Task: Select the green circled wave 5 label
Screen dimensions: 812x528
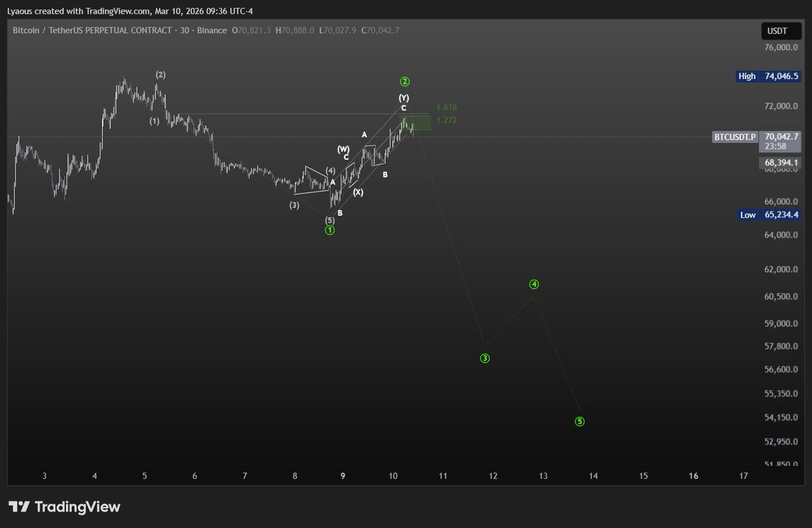Action: pos(580,421)
